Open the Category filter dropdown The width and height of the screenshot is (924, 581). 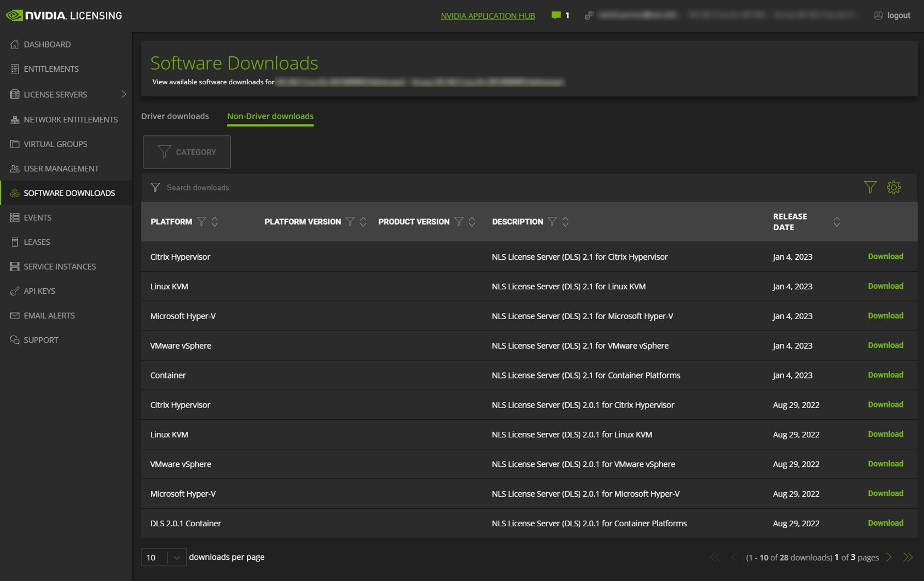[x=187, y=152]
